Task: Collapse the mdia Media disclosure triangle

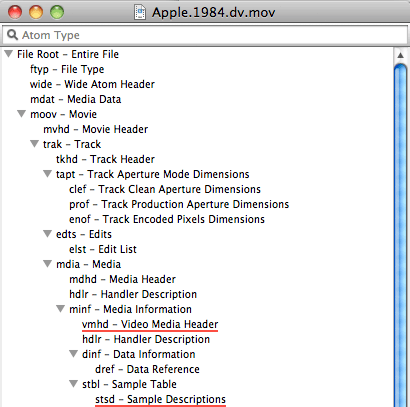Action: tap(48, 264)
